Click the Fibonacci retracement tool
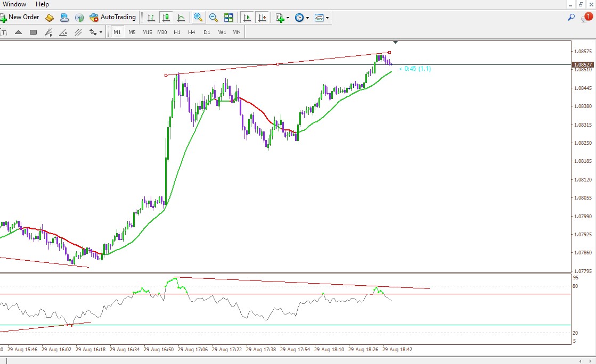 (48, 32)
